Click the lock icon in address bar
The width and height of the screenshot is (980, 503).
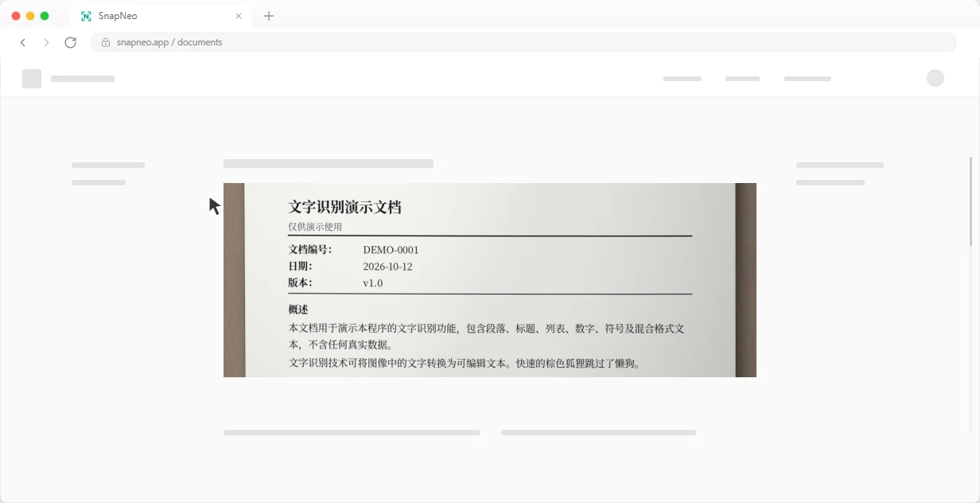pyautogui.click(x=106, y=42)
